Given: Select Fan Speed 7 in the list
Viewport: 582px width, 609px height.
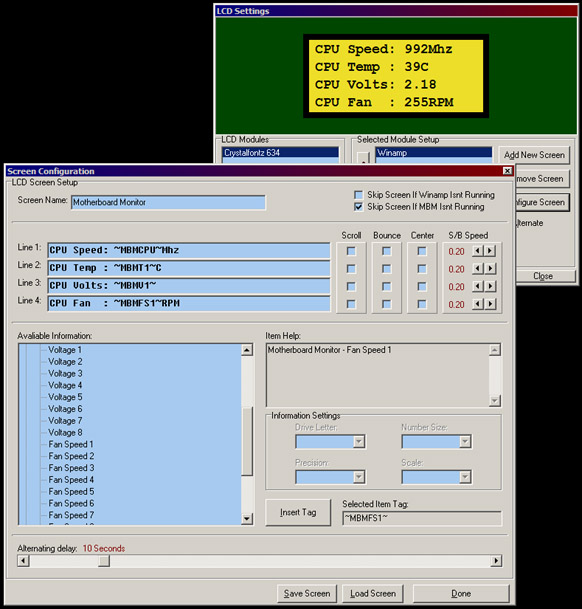Looking at the screenshot, I should 71,515.
